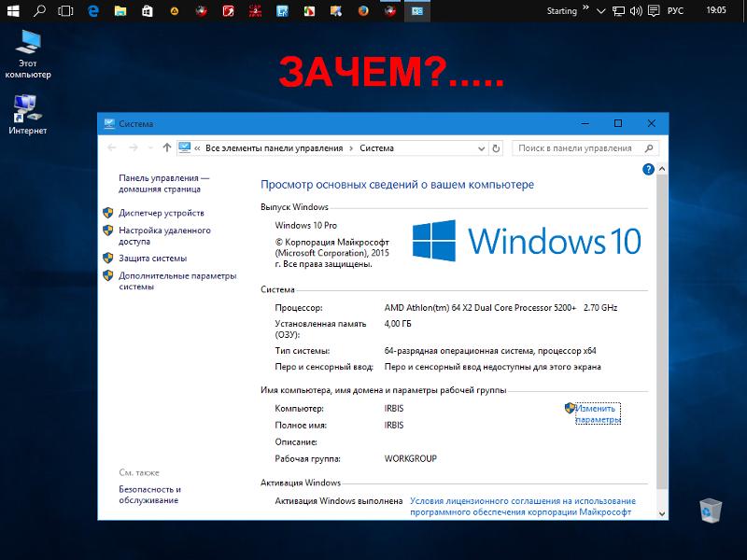Expand breadcrumb arrow before Система
747x560 pixels.
pyautogui.click(x=351, y=148)
